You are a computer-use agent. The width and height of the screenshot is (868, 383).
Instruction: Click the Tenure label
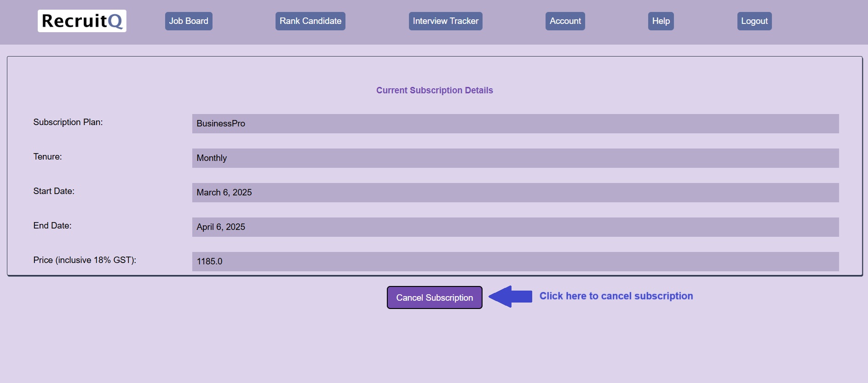pos(47,157)
